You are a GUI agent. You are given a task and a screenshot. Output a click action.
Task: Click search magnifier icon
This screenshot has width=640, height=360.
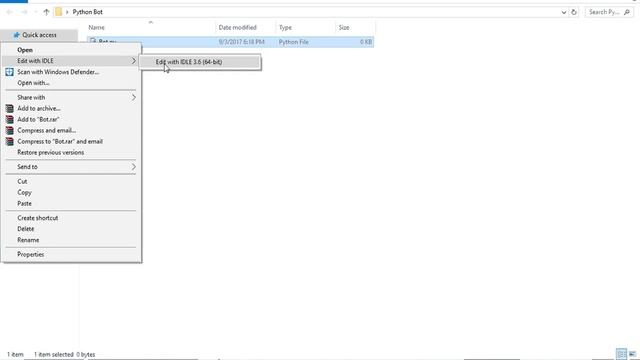click(x=627, y=12)
